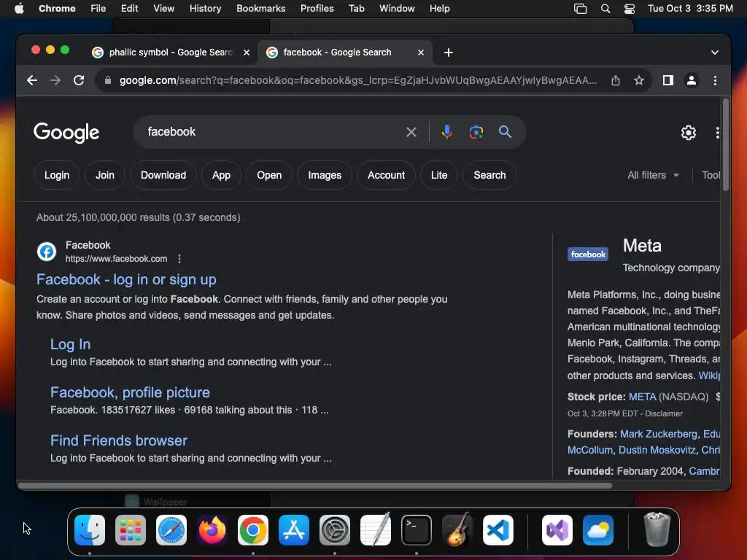This screenshot has height=560, width=747.
Task: Select the facebook Google Search tab
Action: coord(337,52)
